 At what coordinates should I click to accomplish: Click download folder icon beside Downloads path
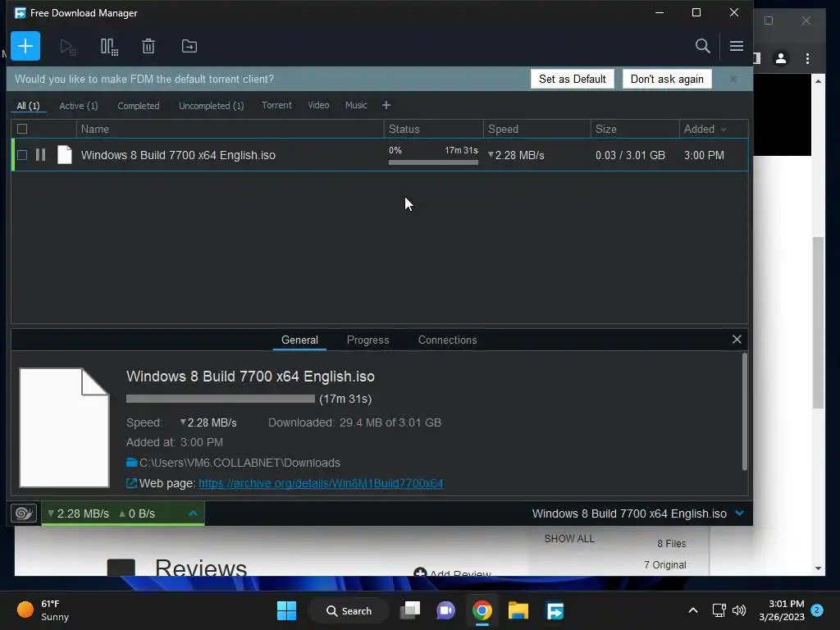pyautogui.click(x=132, y=463)
